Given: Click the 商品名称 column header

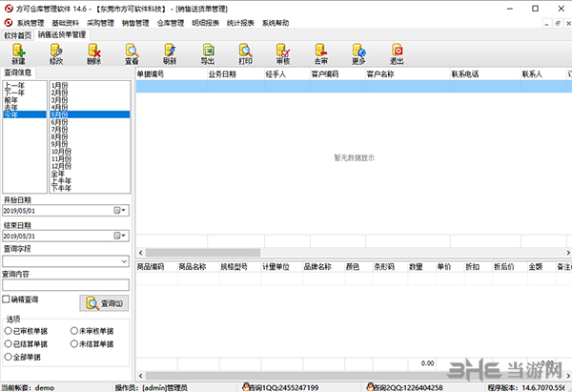Looking at the screenshot, I should click(198, 267).
